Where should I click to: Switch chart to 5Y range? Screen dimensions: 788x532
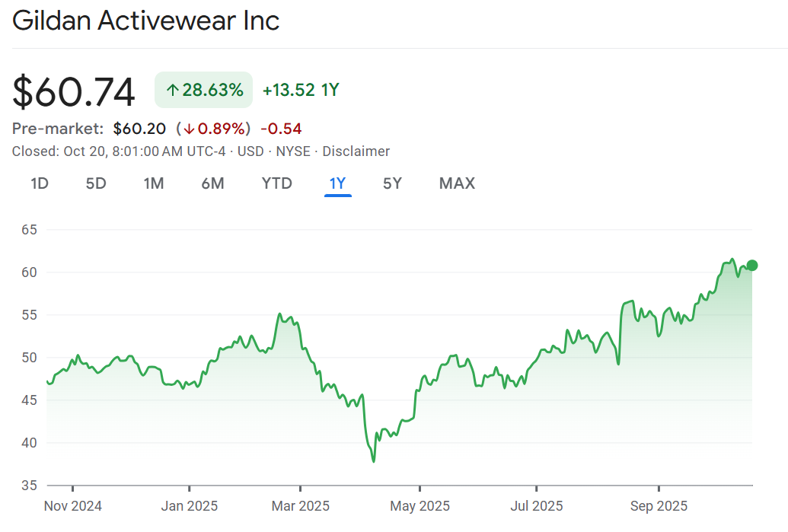392,183
